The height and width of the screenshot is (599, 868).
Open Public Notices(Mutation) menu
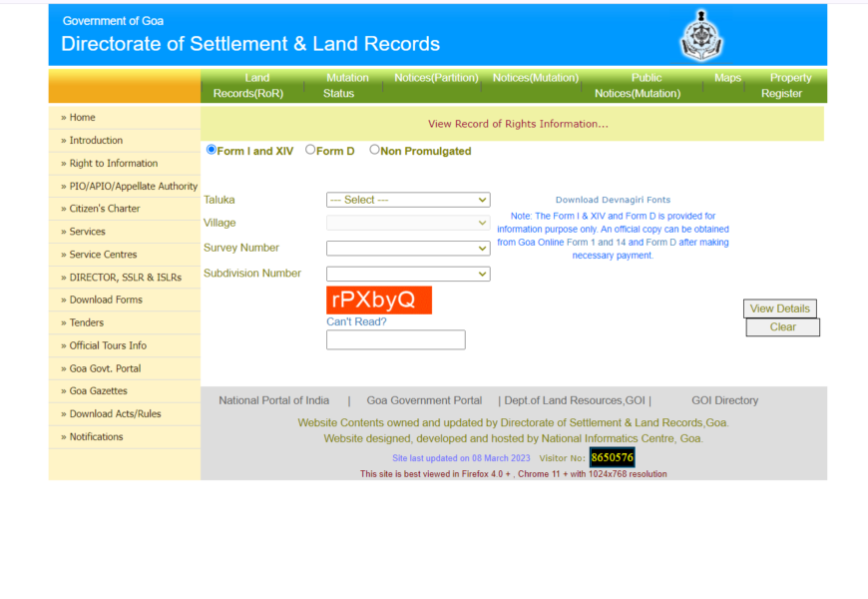[x=638, y=86]
